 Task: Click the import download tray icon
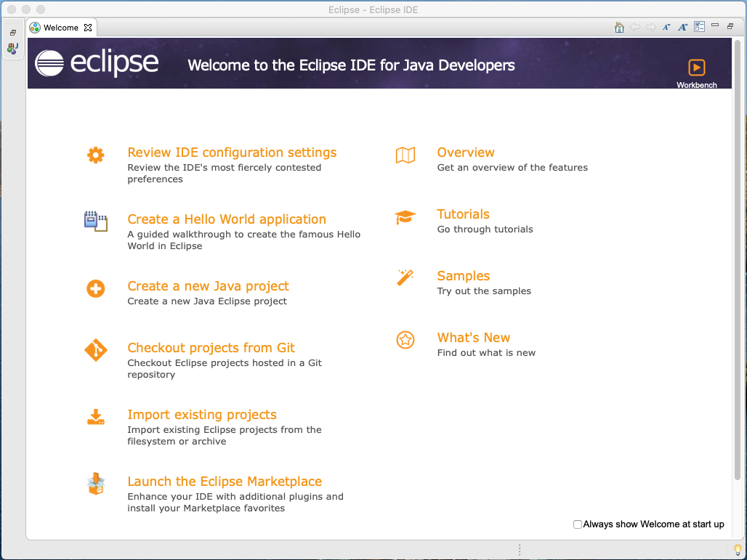(96, 417)
